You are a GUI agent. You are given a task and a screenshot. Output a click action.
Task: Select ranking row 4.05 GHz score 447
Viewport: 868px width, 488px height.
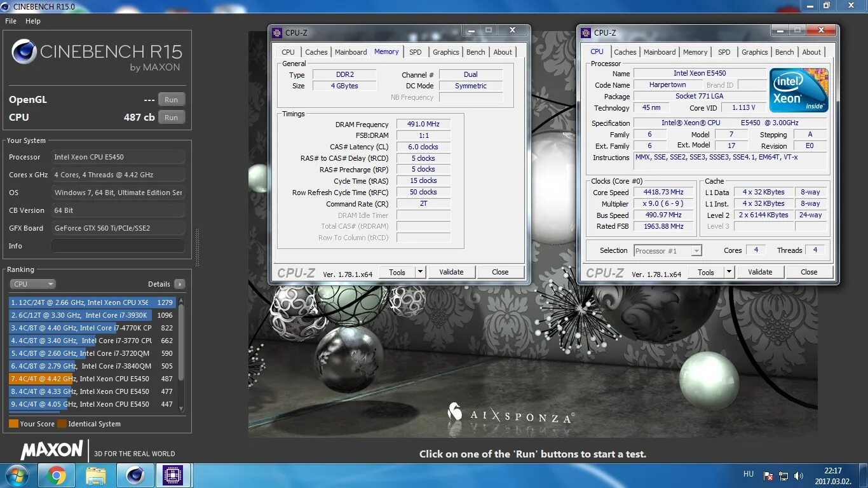coord(92,404)
